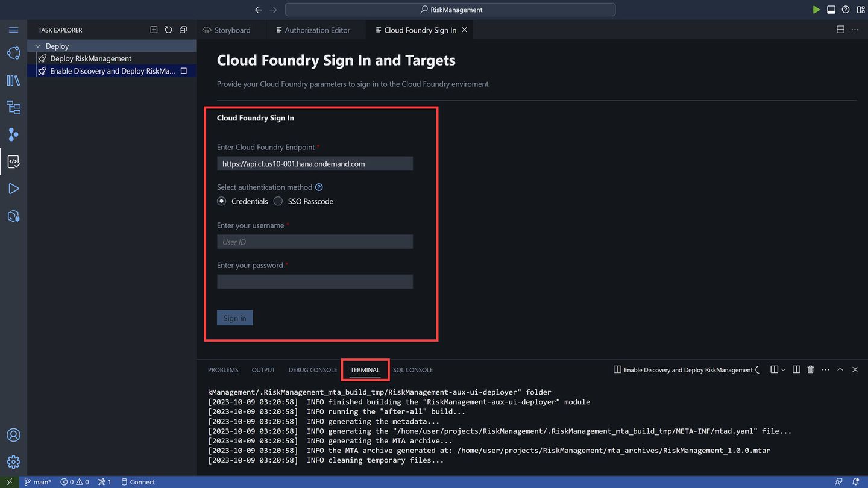868x488 pixels.
Task: Open the Storyboard view in activity bar
Action: click(13, 53)
